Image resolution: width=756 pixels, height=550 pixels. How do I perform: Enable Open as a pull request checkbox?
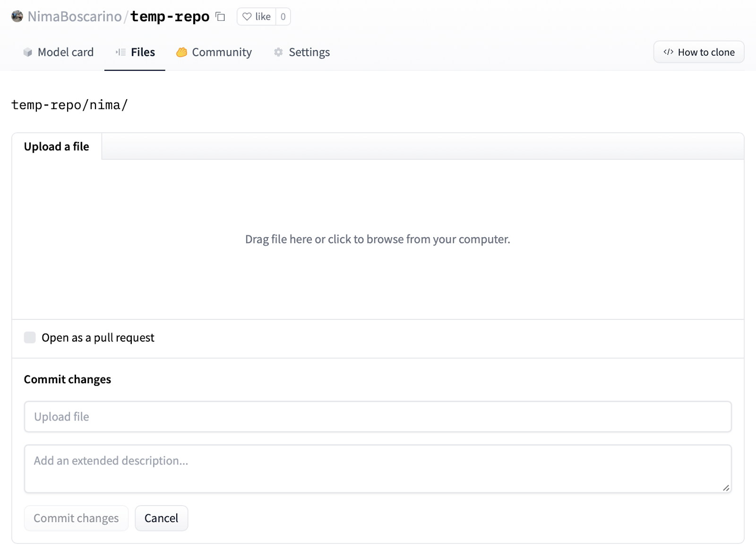(30, 337)
